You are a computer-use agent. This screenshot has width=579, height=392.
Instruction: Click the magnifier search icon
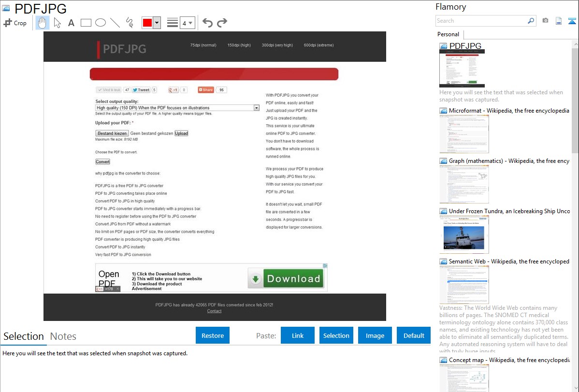pos(531,21)
